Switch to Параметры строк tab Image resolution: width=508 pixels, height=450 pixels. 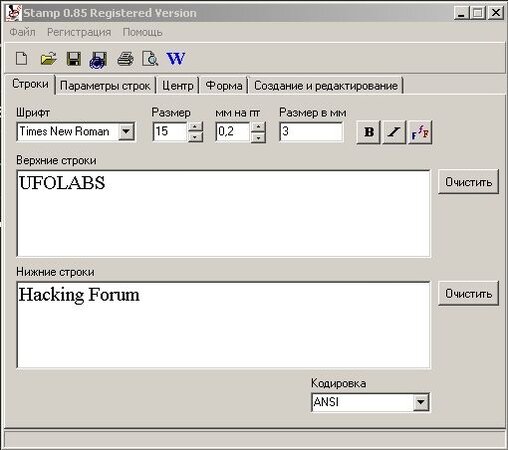(105, 86)
